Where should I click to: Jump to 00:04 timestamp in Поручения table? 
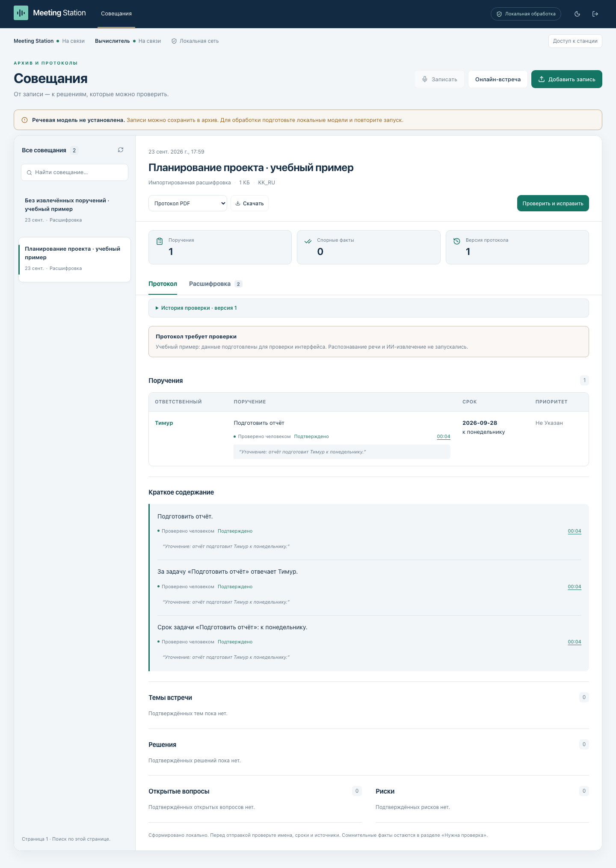pos(444,436)
